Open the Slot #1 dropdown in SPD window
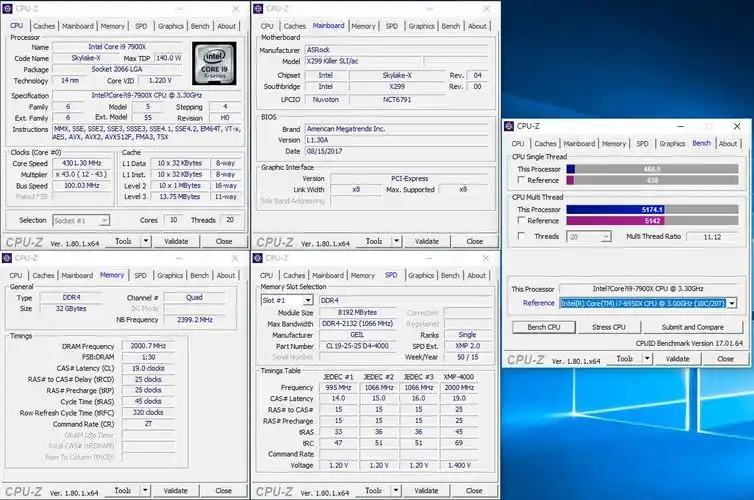The image size is (754, 500). [308, 300]
